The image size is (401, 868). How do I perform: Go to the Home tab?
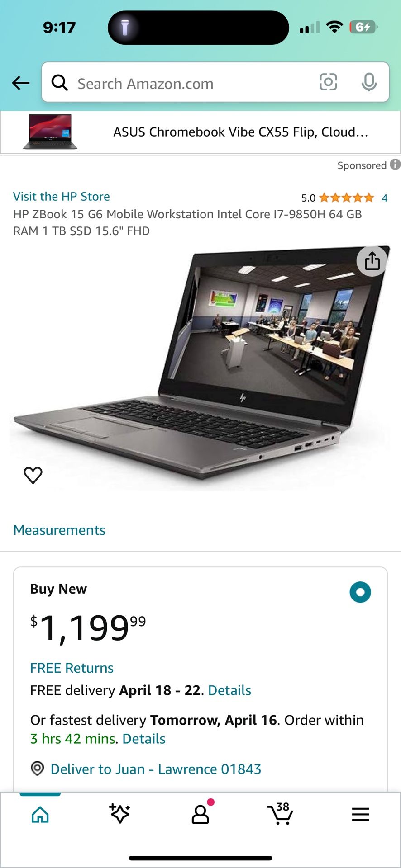40,814
